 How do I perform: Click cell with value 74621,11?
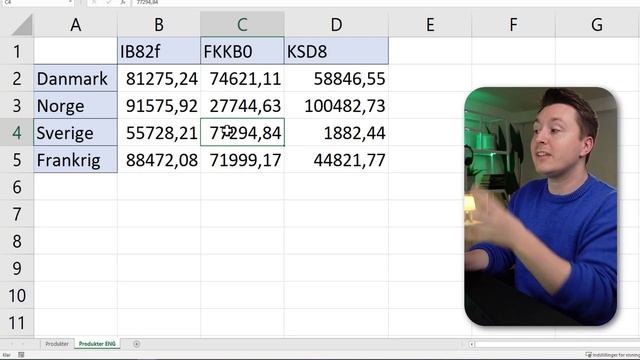click(242, 78)
